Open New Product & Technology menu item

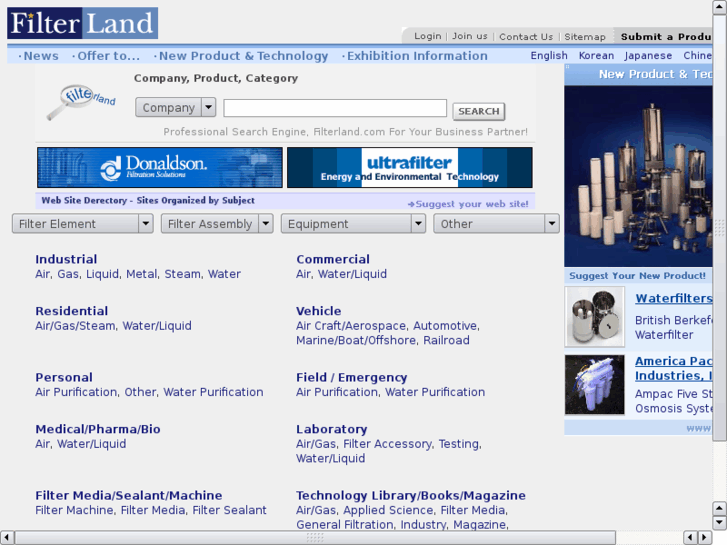243,56
